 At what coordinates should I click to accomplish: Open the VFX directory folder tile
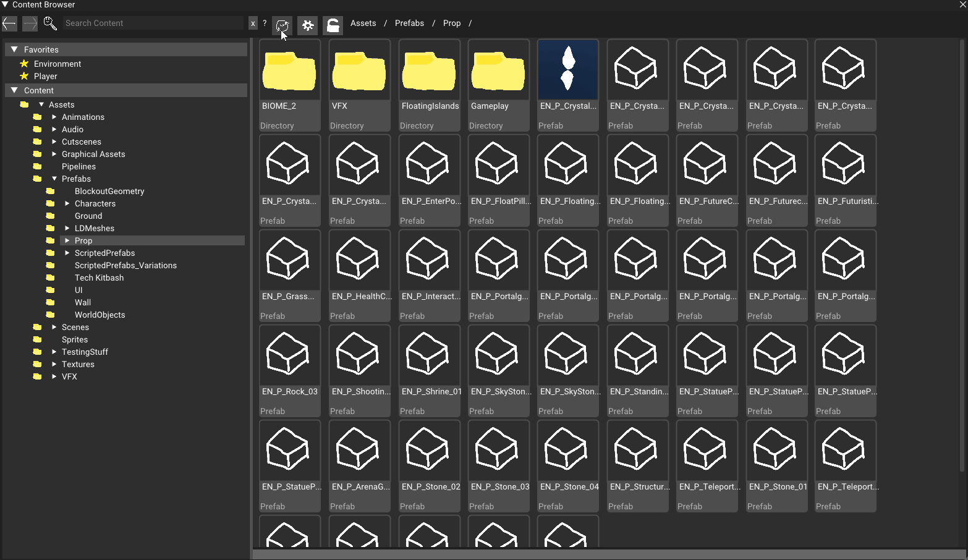(359, 85)
